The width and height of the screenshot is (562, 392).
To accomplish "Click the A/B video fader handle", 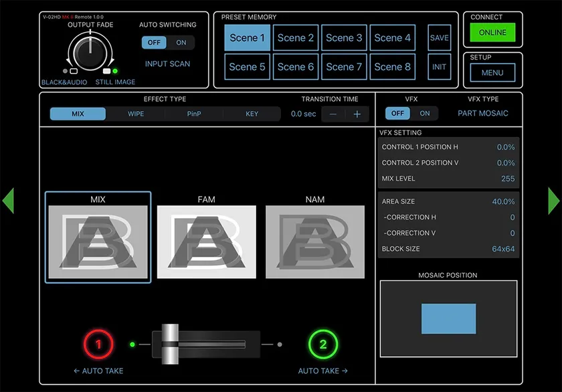I will pos(170,345).
